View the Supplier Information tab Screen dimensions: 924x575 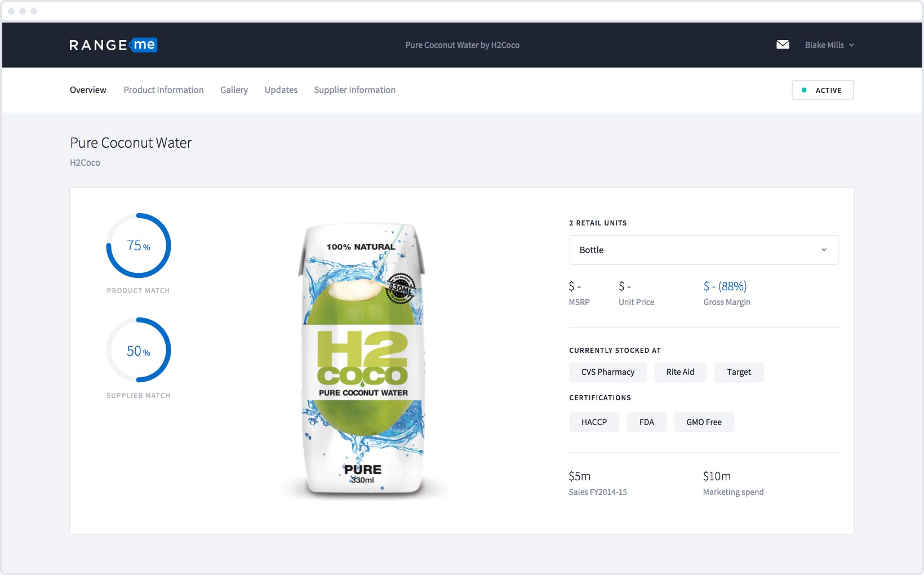[x=354, y=90]
